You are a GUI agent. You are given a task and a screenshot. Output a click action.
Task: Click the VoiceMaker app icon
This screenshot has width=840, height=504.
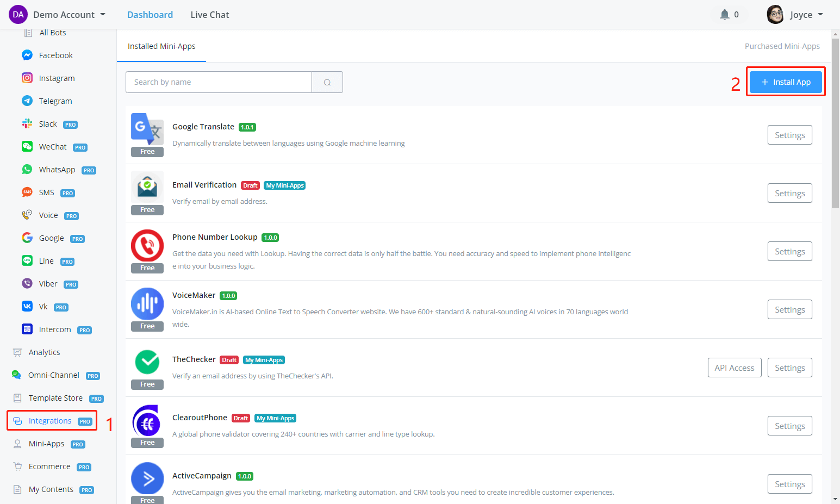coord(147,303)
